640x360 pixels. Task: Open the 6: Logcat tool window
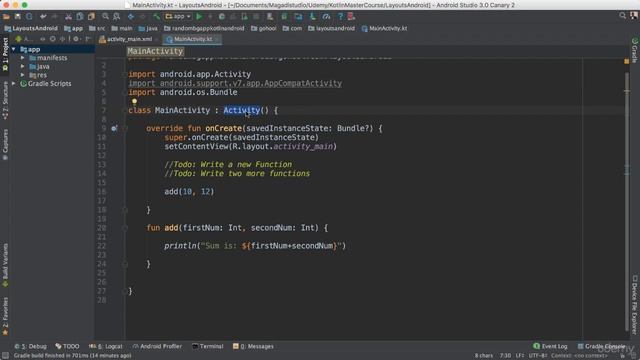pos(106,346)
